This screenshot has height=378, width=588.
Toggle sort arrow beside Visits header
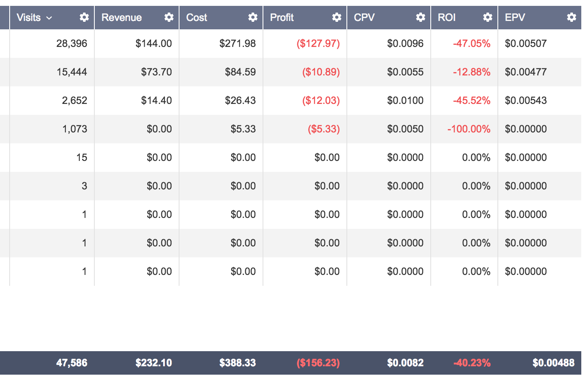(x=49, y=18)
